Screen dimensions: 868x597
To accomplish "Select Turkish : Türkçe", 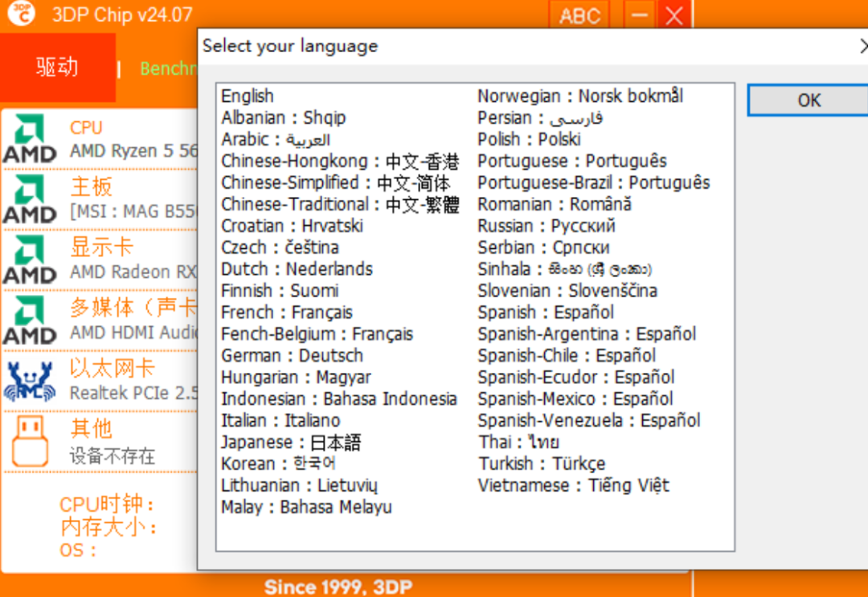I will [542, 463].
